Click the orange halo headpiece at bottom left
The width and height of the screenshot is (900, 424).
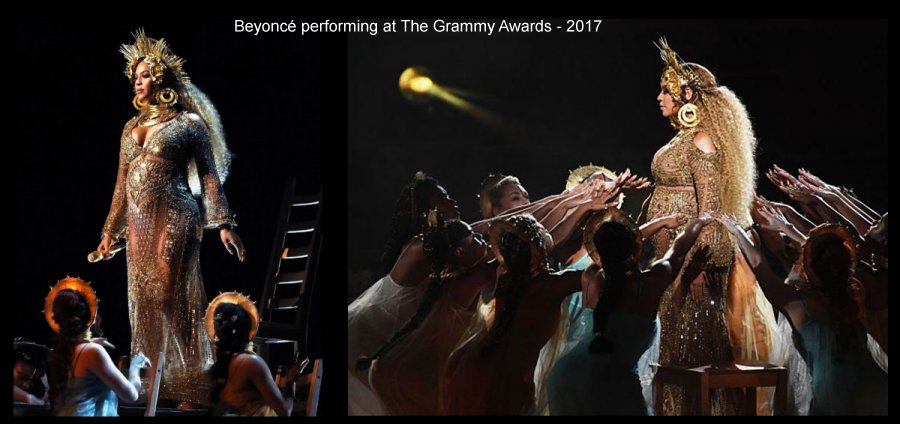click(71, 303)
